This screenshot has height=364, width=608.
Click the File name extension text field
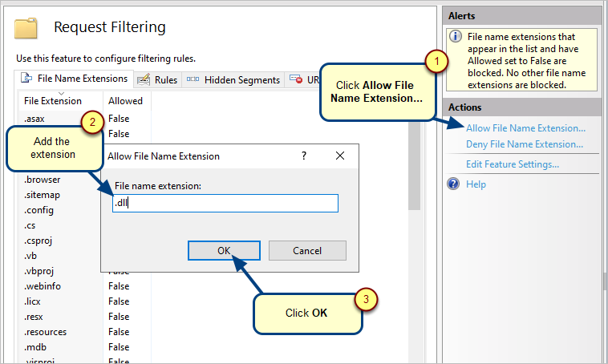pyautogui.click(x=225, y=203)
